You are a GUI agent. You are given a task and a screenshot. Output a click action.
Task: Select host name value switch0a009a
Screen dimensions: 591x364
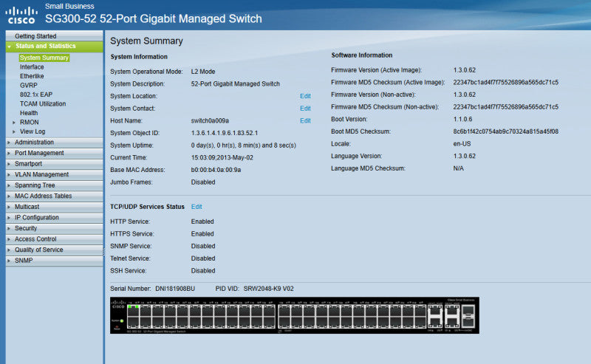click(x=210, y=120)
